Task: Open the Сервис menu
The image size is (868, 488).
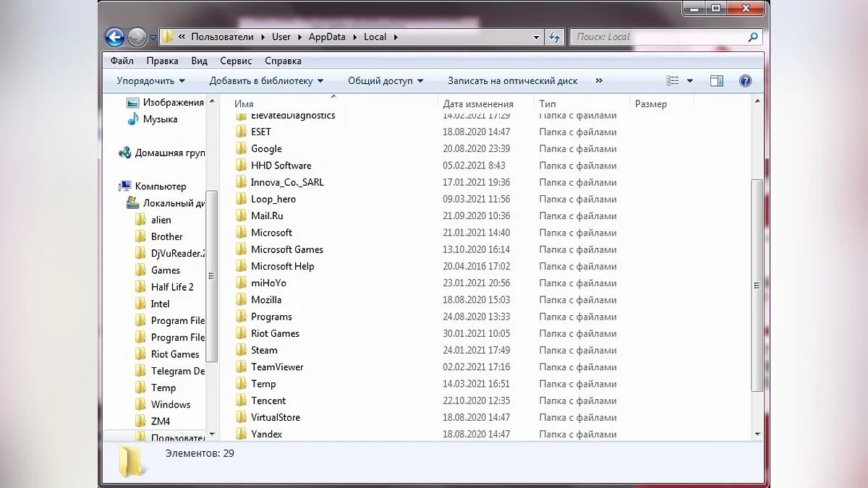Action: tap(236, 61)
